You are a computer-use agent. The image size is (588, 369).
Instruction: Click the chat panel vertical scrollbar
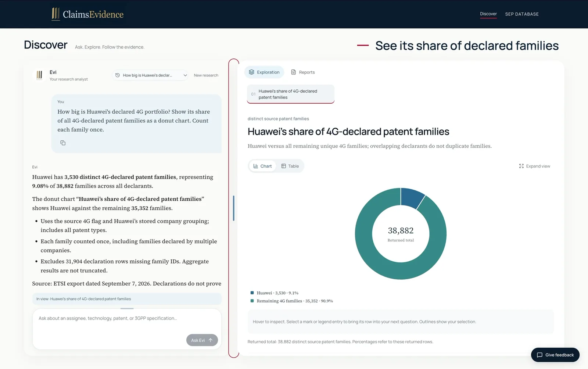[233, 208]
